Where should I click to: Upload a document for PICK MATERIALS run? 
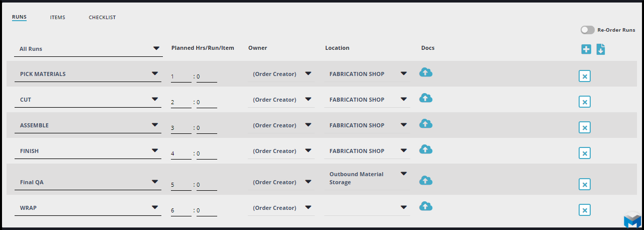[426, 72]
